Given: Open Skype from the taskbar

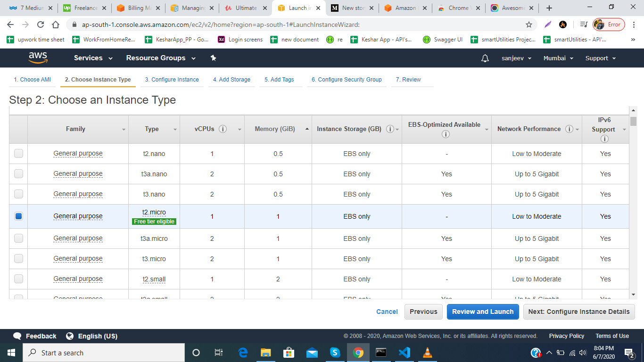Looking at the screenshot, I should coord(335,353).
